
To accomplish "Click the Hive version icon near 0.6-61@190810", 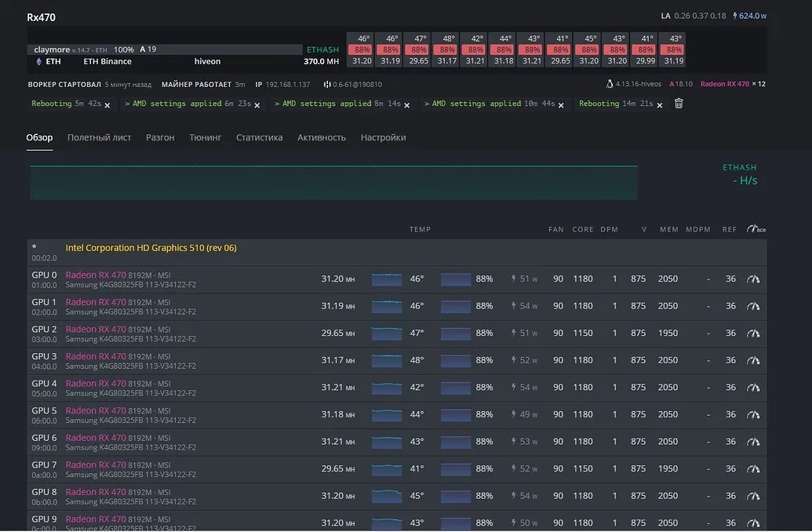I will [327, 85].
